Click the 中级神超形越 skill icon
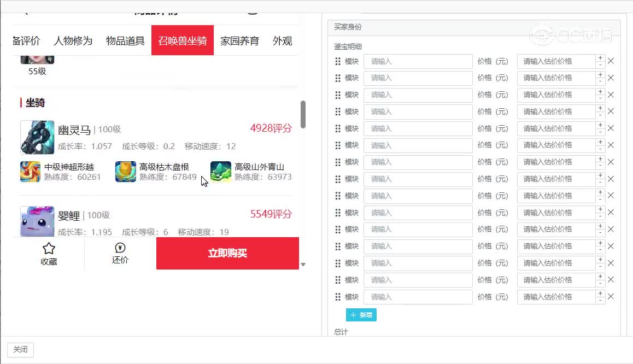This screenshot has width=633, height=364. pyautogui.click(x=30, y=172)
